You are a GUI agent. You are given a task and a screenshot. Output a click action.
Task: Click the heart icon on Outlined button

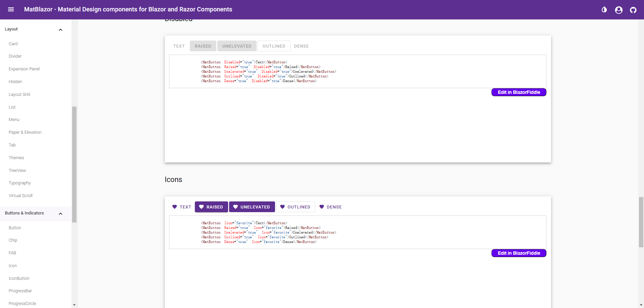pyautogui.click(x=282, y=207)
